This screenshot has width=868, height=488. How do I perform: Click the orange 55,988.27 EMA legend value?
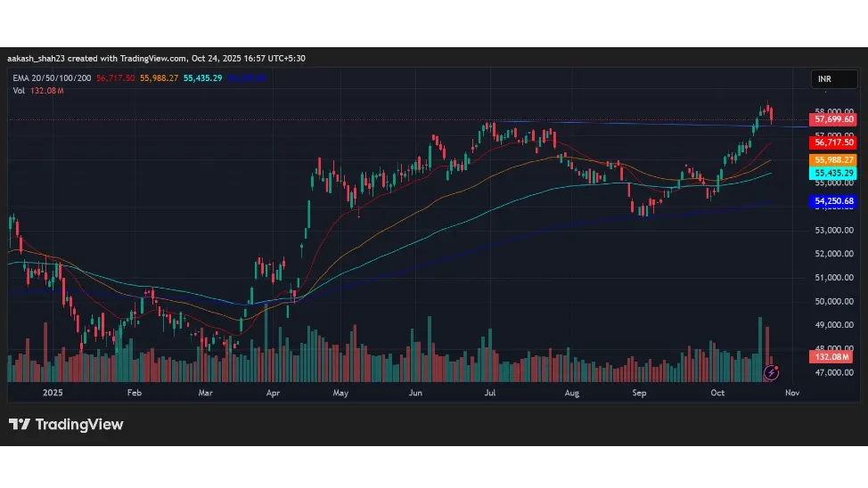coord(159,78)
